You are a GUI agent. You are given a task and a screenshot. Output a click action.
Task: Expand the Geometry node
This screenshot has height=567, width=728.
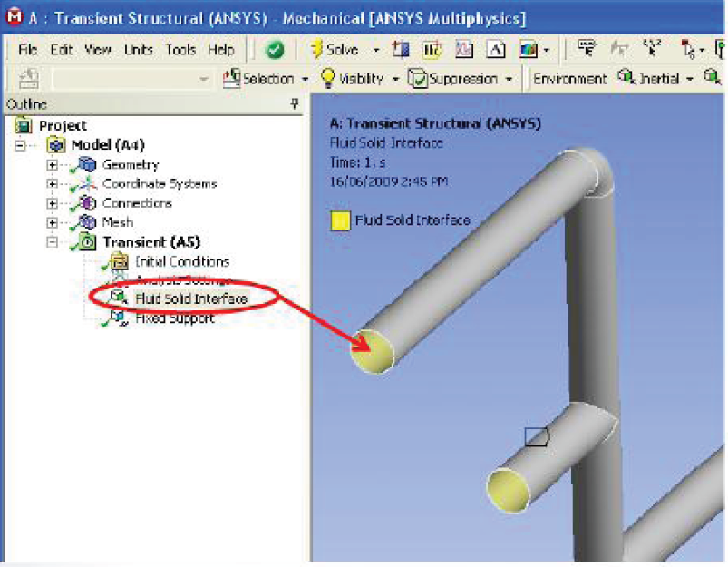pos(52,165)
